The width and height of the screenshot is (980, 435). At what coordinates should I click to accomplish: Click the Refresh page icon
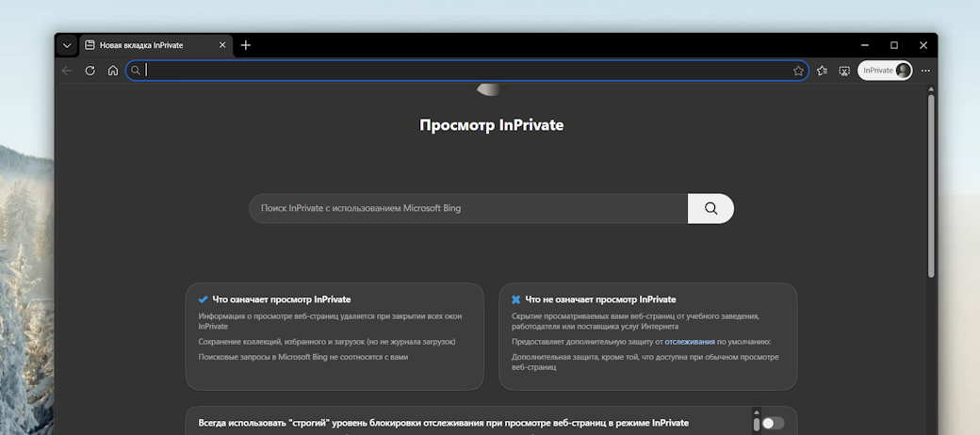90,71
